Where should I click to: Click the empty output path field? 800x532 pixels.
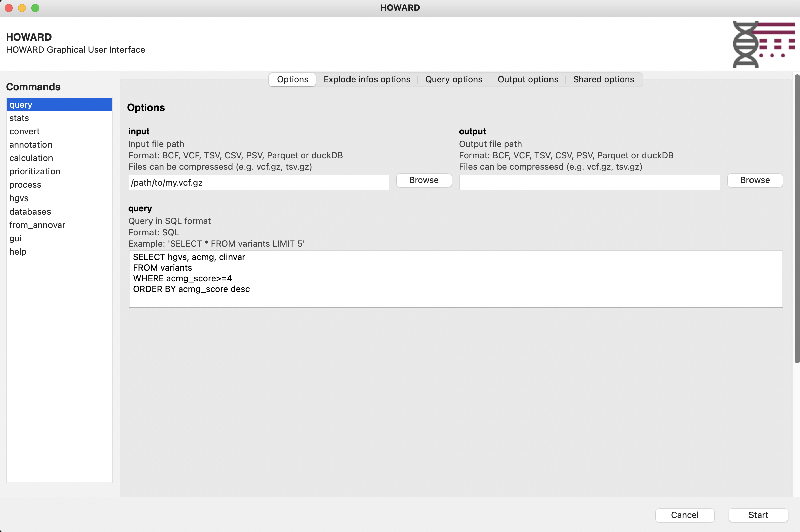tap(589, 183)
